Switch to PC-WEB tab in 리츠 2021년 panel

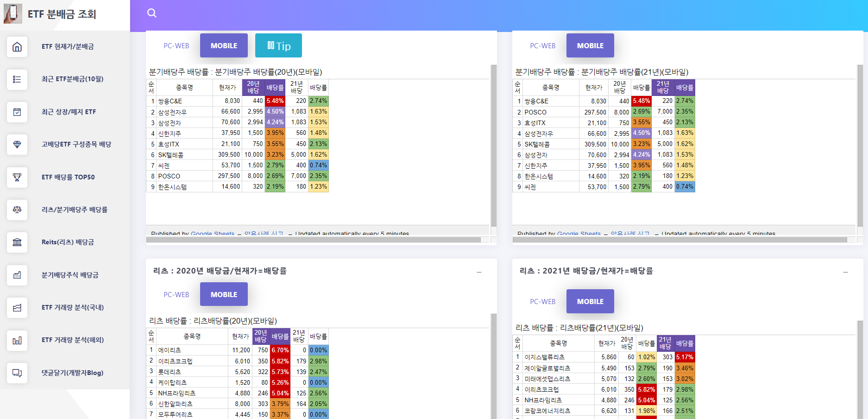(543, 302)
